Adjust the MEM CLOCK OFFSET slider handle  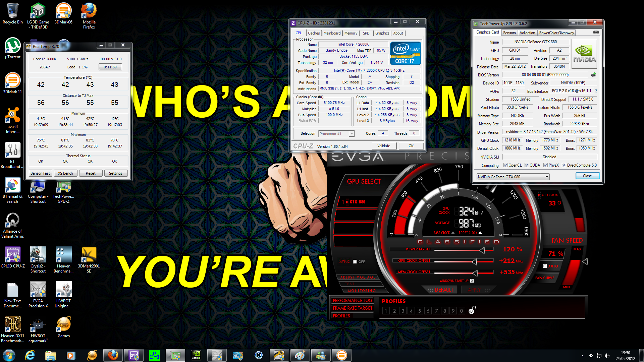(475, 273)
